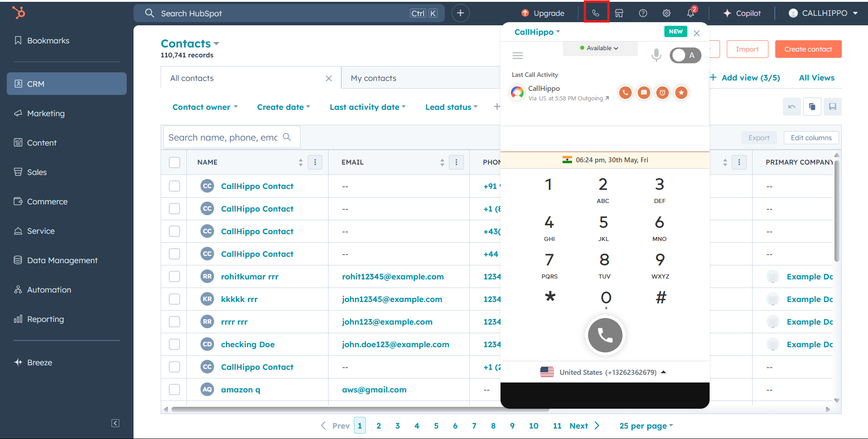Image resolution: width=868 pixels, height=439 pixels.
Task: Select the amazon q row checkbox
Action: click(174, 390)
